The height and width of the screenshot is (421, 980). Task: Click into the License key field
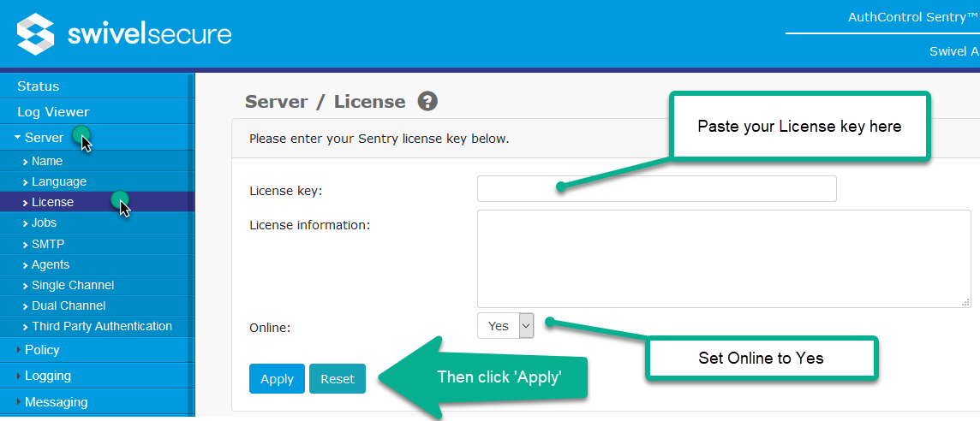coord(656,189)
